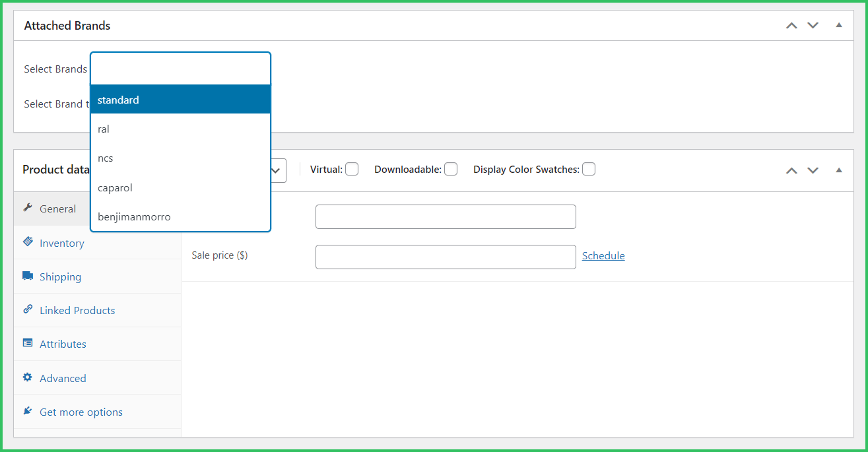Open the Get more options tab

click(x=98, y=412)
